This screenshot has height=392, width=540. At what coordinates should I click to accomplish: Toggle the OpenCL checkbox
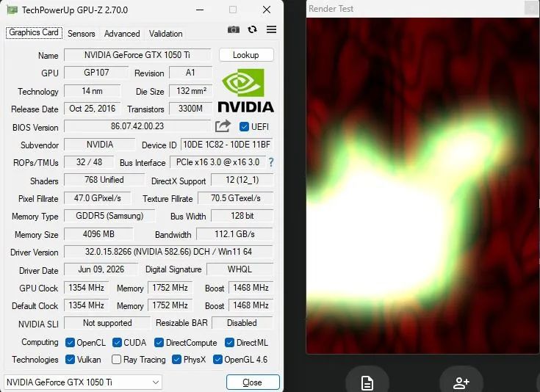(x=70, y=342)
